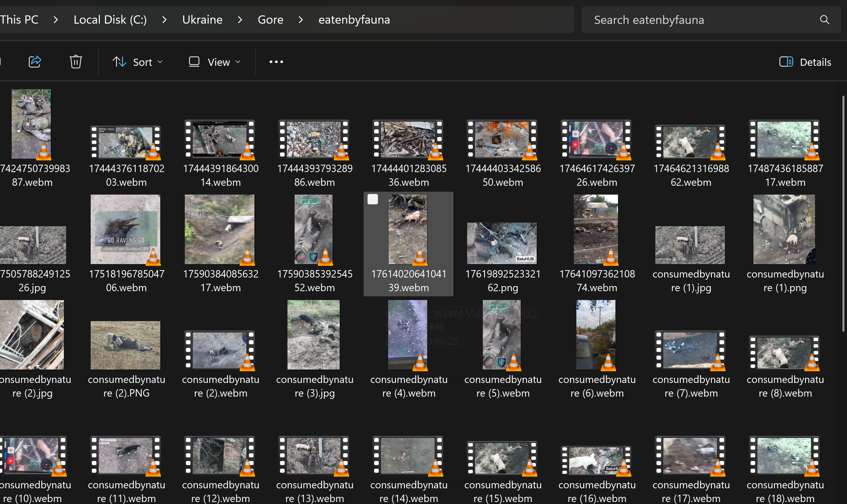Expand the chevron after Ukraine breadcrumb
This screenshot has width=847, height=504.
240,20
